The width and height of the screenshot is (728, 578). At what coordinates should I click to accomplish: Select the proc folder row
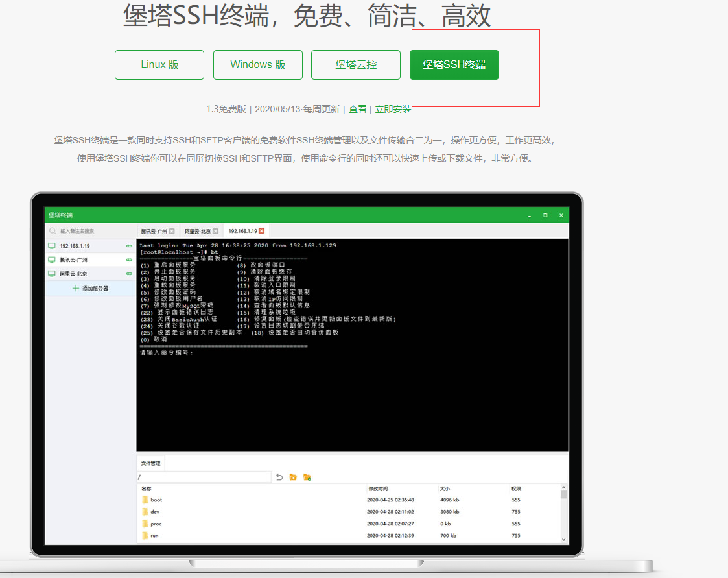click(x=349, y=524)
